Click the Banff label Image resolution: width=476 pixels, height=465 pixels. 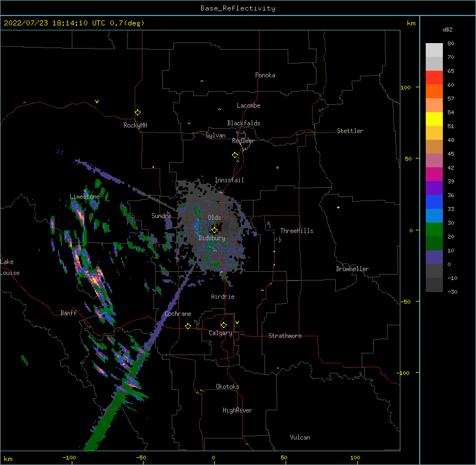tap(68, 313)
